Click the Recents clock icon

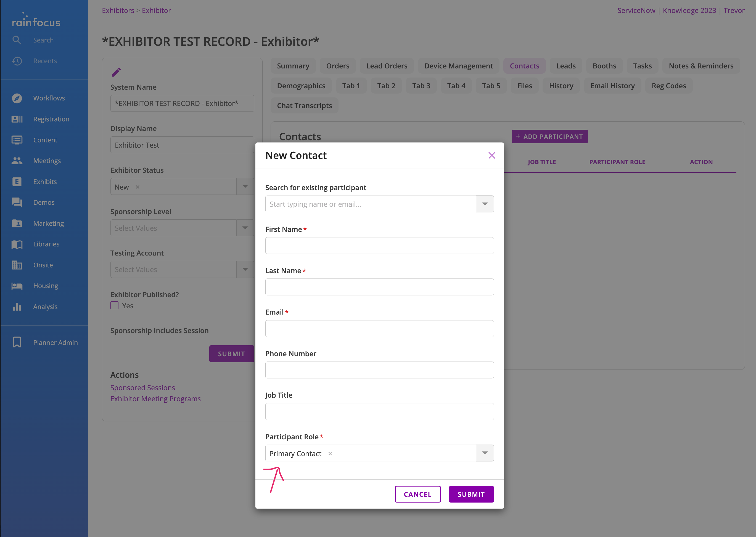[17, 61]
